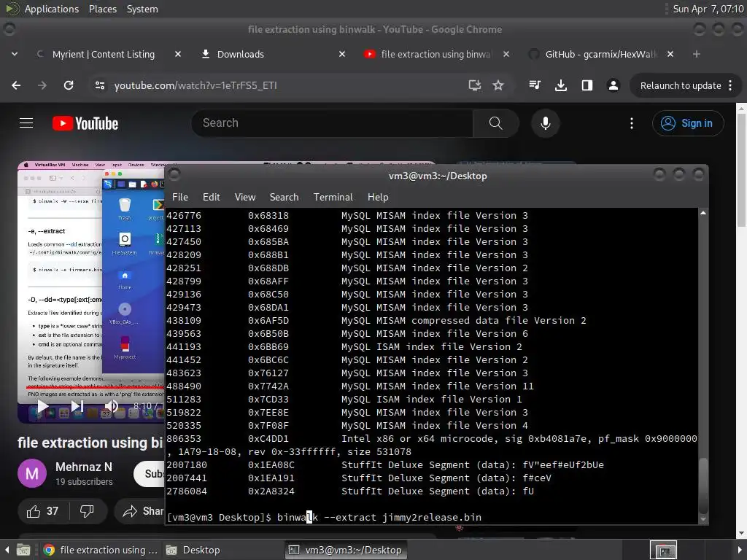
Task: Switch to Downloads tab
Action: 240,54
